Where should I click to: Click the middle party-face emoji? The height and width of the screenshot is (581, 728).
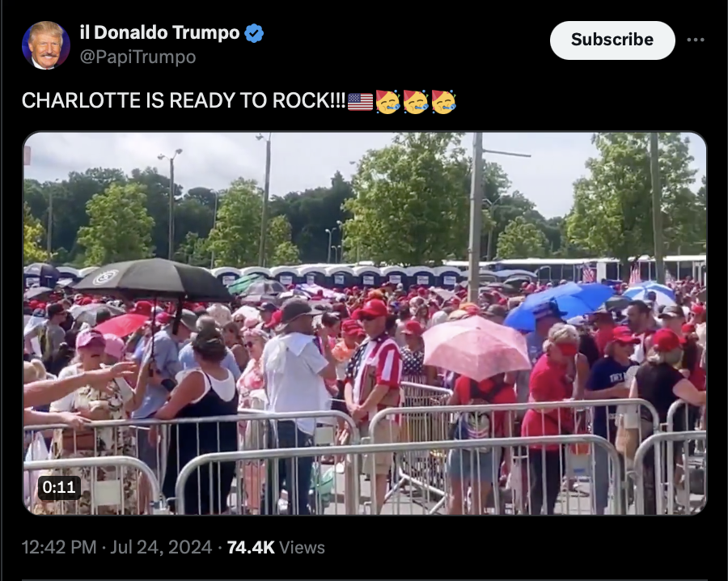[x=416, y=102]
